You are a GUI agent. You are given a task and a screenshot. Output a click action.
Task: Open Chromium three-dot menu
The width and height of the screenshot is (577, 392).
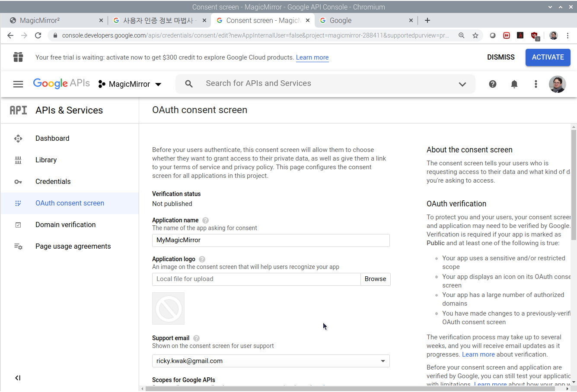coord(568,35)
